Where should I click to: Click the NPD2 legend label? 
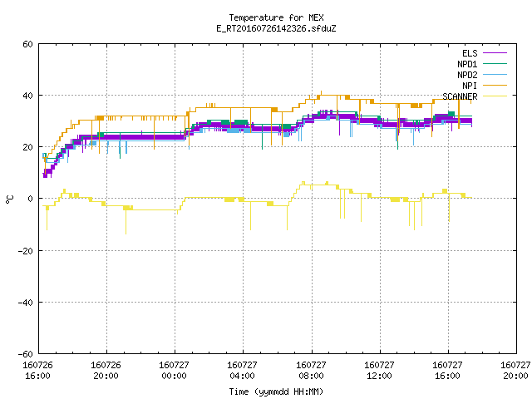pyautogui.click(x=467, y=75)
